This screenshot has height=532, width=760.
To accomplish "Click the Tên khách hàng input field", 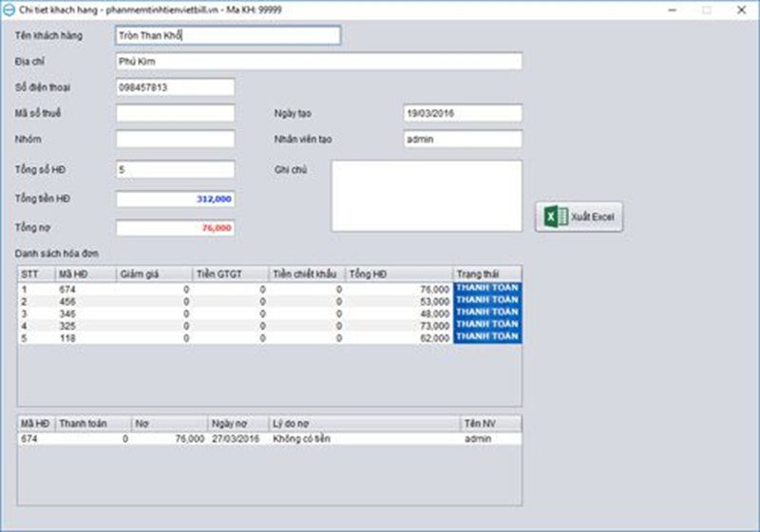I will tap(226, 35).
